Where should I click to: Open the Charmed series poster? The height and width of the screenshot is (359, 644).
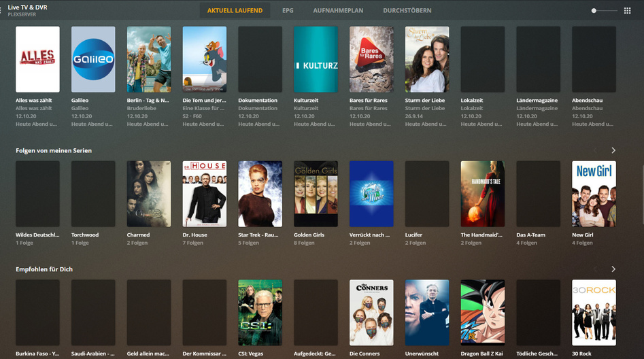point(149,194)
